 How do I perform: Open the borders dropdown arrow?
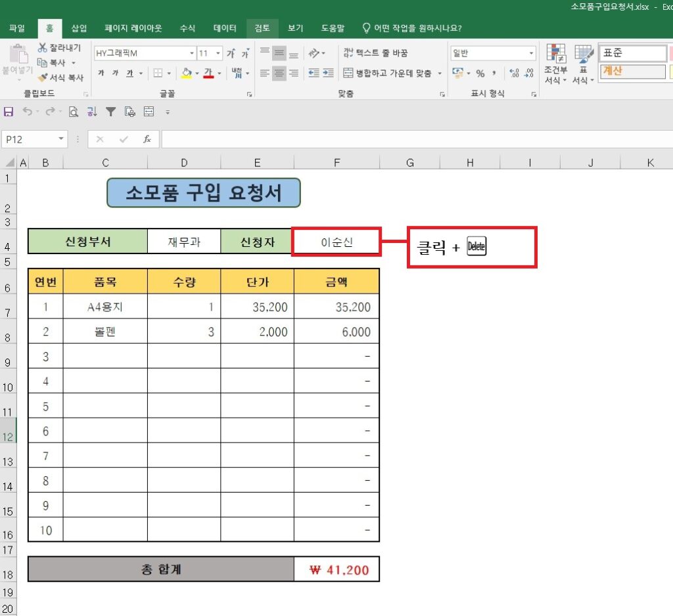click(169, 74)
